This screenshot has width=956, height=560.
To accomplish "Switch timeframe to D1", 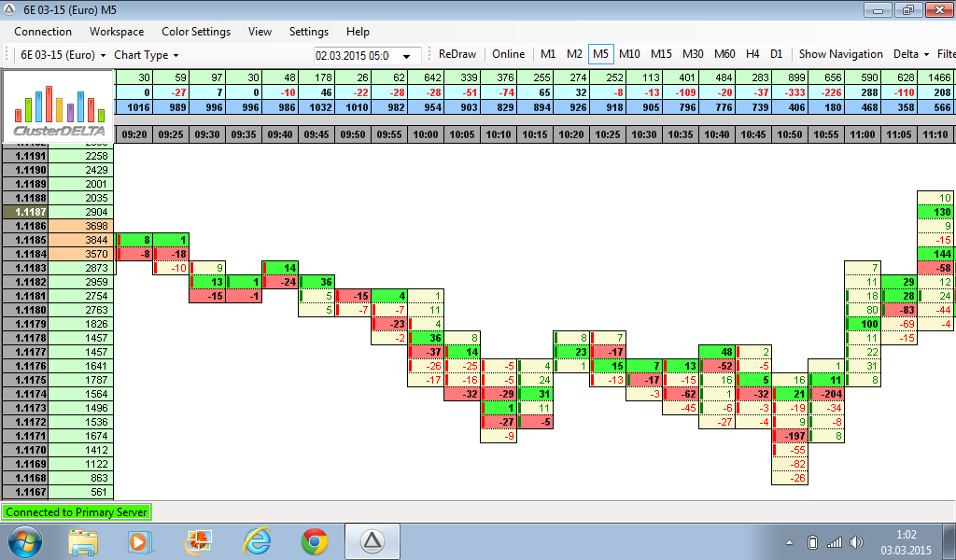I will (x=776, y=54).
